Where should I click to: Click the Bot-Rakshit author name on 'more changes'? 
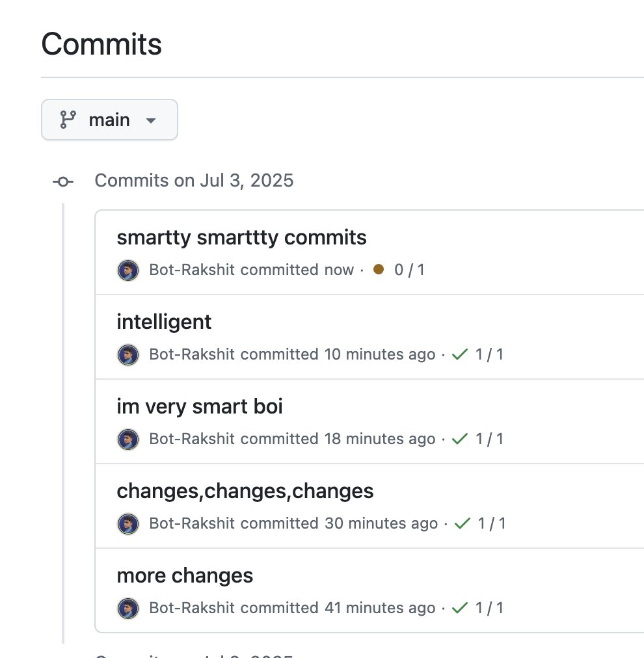pos(192,608)
